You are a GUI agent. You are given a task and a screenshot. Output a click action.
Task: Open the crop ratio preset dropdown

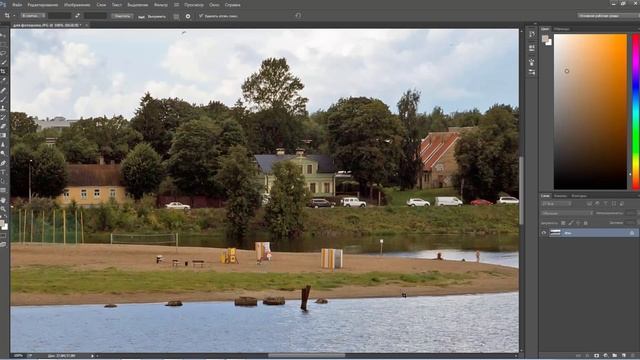click(x=33, y=16)
